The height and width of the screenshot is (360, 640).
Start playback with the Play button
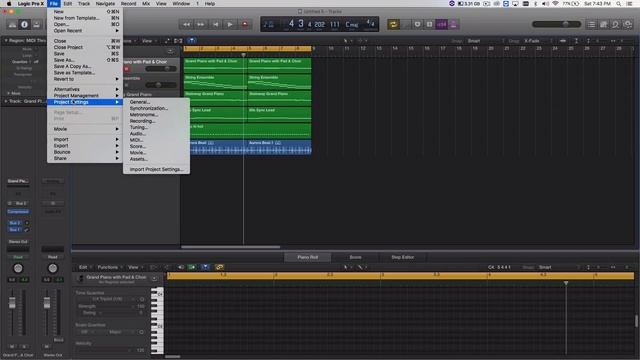(230, 24)
